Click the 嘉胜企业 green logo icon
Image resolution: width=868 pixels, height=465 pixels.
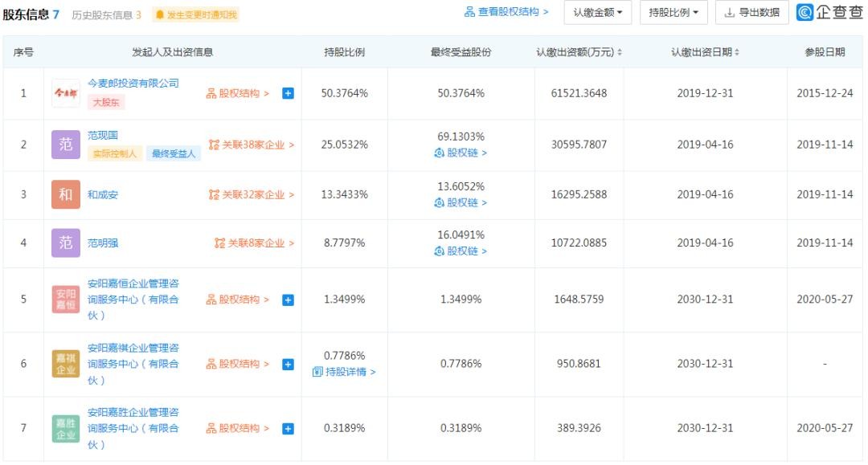[66, 428]
